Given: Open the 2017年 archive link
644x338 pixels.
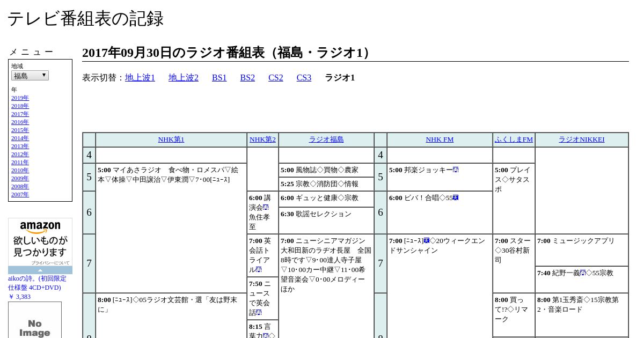Looking at the screenshot, I should [x=20, y=114].
